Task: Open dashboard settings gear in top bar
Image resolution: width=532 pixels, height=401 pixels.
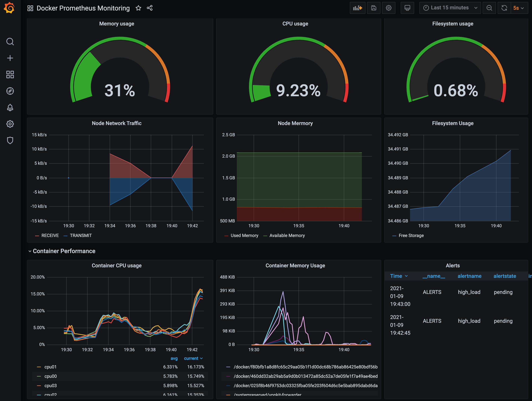Action: 388,8
